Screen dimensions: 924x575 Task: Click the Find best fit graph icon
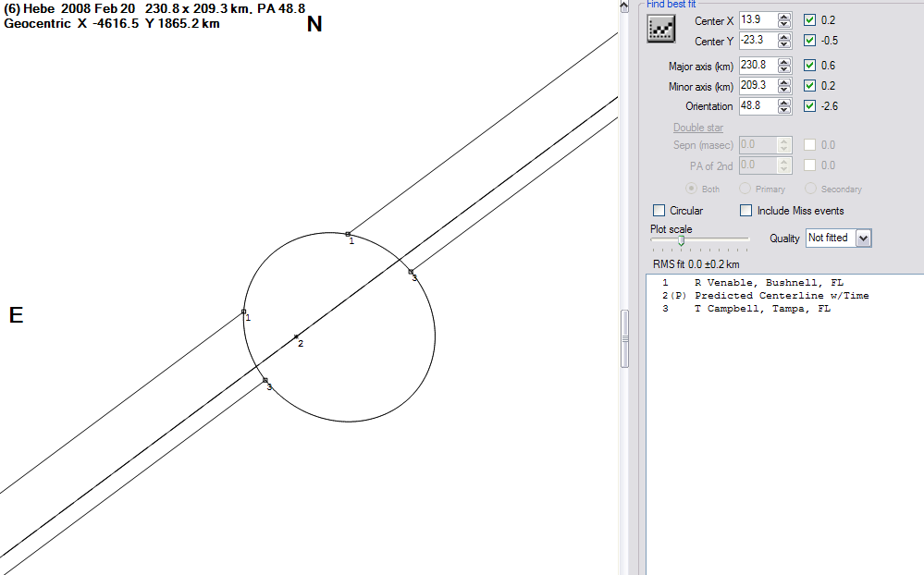660,29
